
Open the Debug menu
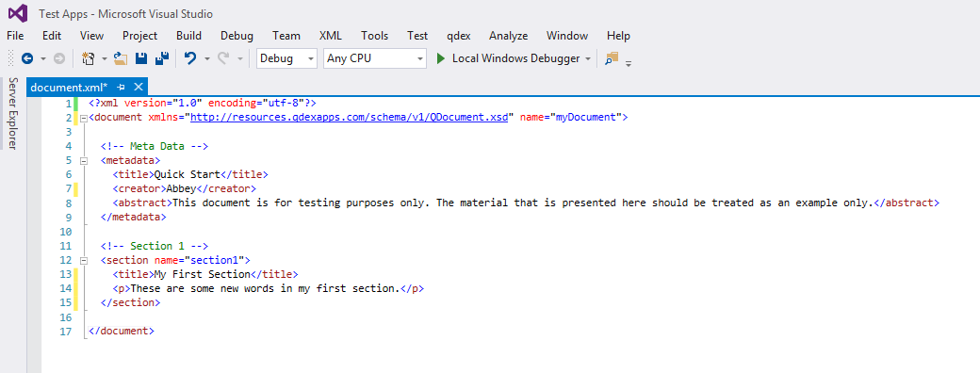(237, 36)
